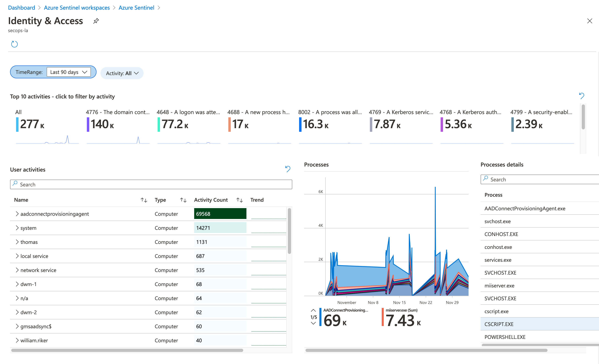Reset the Top 10 activities section
Viewport: 599px width, 364px height.
click(x=582, y=96)
